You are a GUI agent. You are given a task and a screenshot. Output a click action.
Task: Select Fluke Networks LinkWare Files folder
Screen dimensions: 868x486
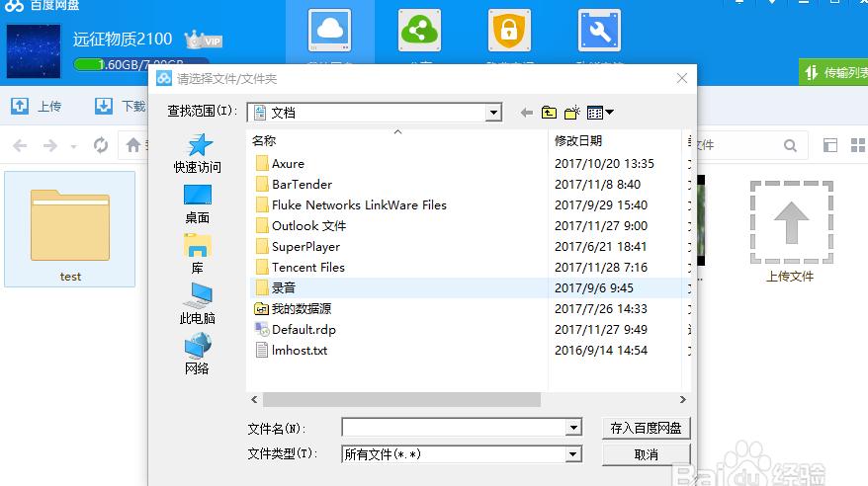pos(351,205)
